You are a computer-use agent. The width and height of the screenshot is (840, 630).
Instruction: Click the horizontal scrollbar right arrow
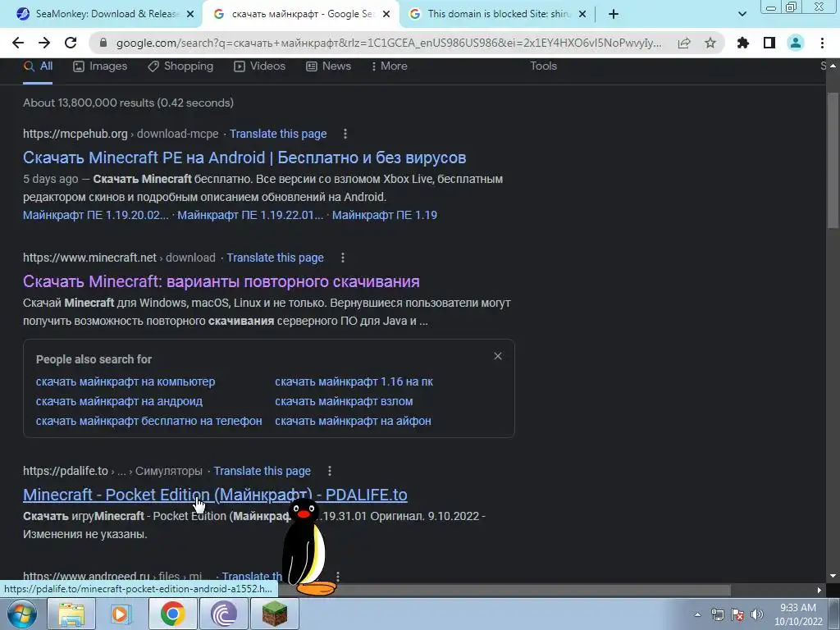click(x=819, y=590)
